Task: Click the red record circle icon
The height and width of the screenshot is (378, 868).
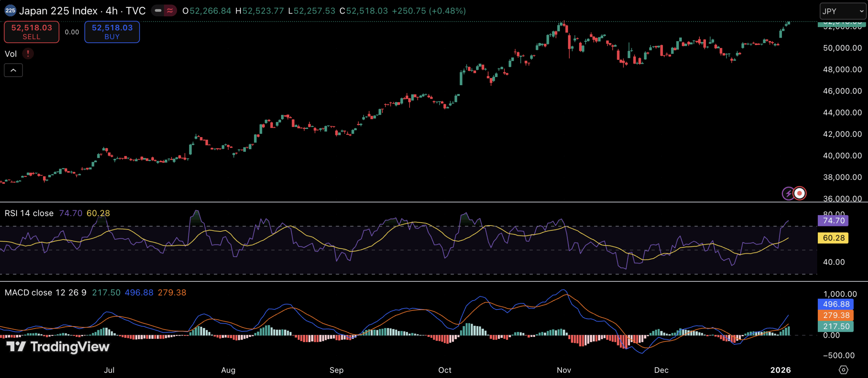Action: [x=800, y=193]
